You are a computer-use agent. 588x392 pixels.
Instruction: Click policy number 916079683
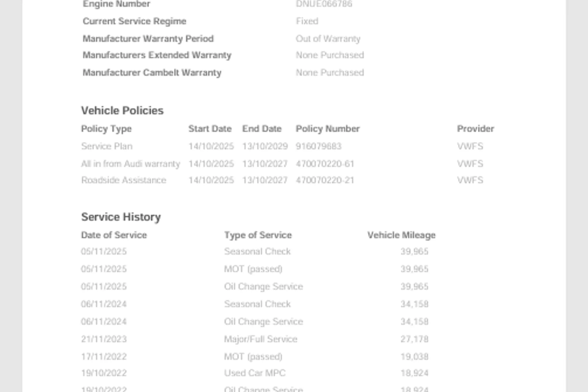[318, 146]
